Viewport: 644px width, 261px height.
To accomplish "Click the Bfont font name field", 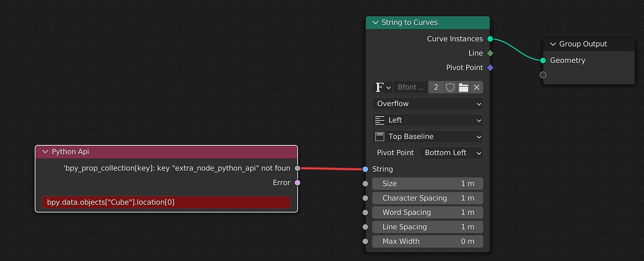I will (411, 87).
